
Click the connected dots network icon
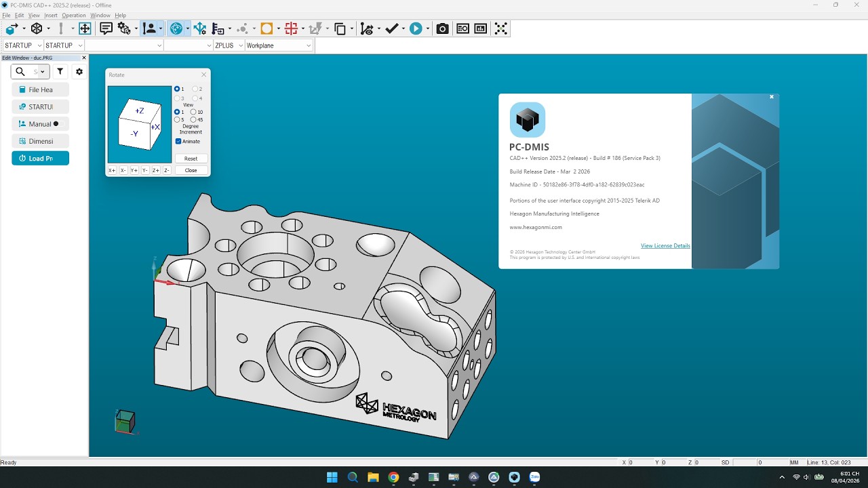point(500,28)
